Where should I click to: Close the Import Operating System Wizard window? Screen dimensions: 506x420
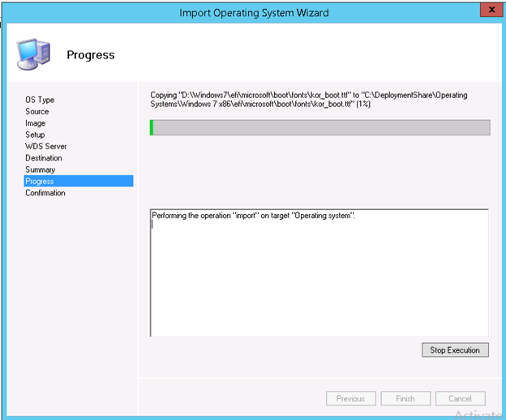coord(488,11)
